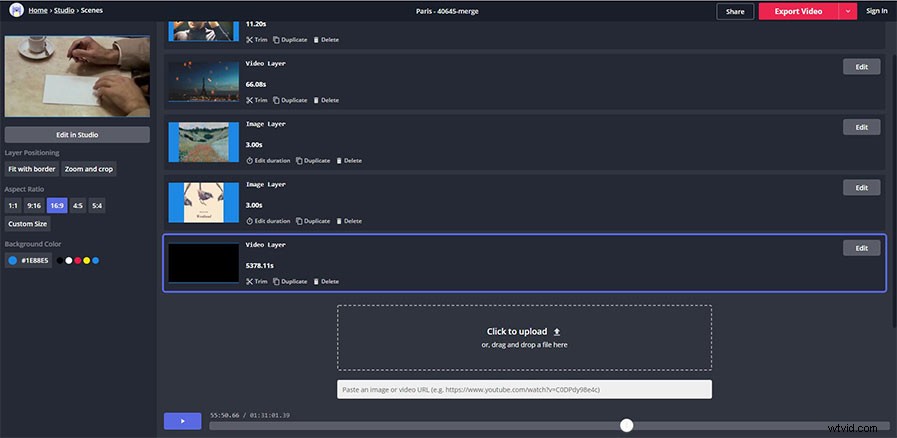Click Edit duration on the first Image Layer
The height and width of the screenshot is (438, 897).
pyautogui.click(x=268, y=160)
